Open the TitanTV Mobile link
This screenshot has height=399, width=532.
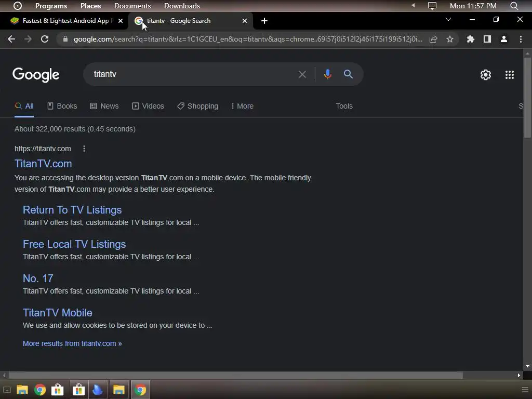pyautogui.click(x=57, y=312)
